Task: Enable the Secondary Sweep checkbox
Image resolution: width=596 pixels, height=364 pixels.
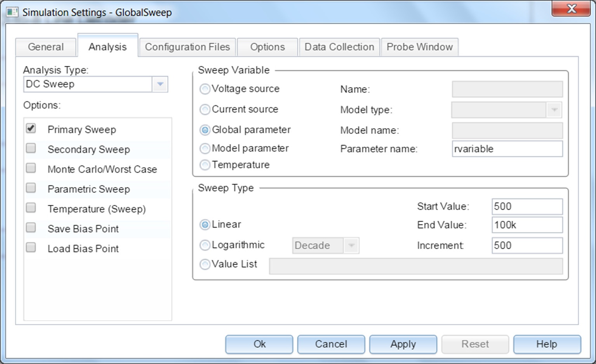Action: click(x=31, y=148)
